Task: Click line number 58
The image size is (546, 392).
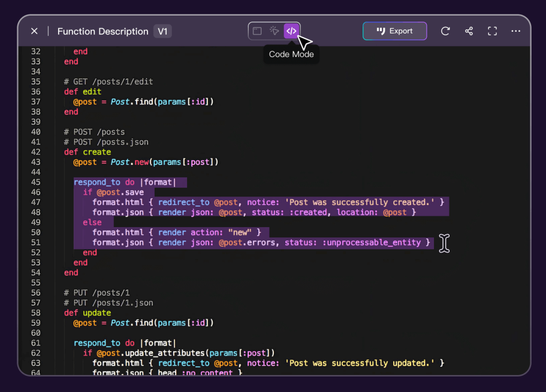Action: point(36,313)
